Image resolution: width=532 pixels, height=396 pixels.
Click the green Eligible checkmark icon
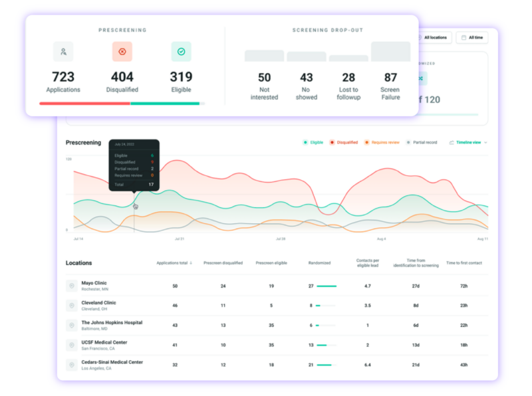182,50
